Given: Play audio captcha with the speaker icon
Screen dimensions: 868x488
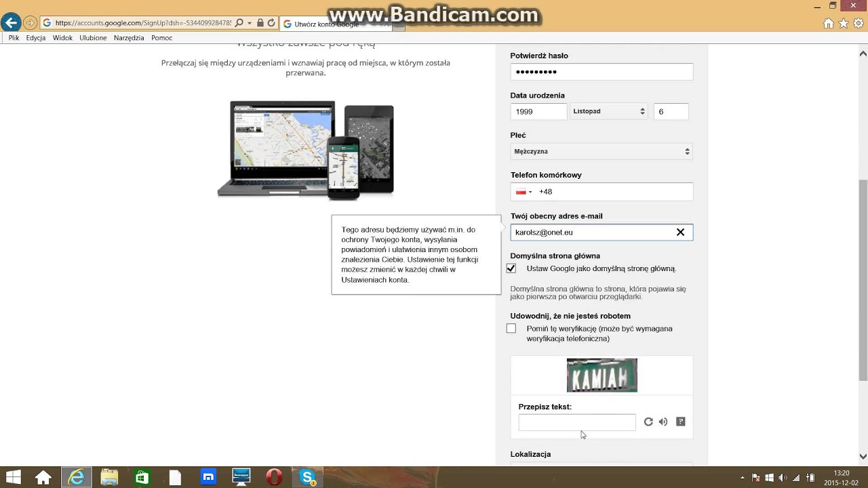Looking at the screenshot, I should (x=663, y=422).
